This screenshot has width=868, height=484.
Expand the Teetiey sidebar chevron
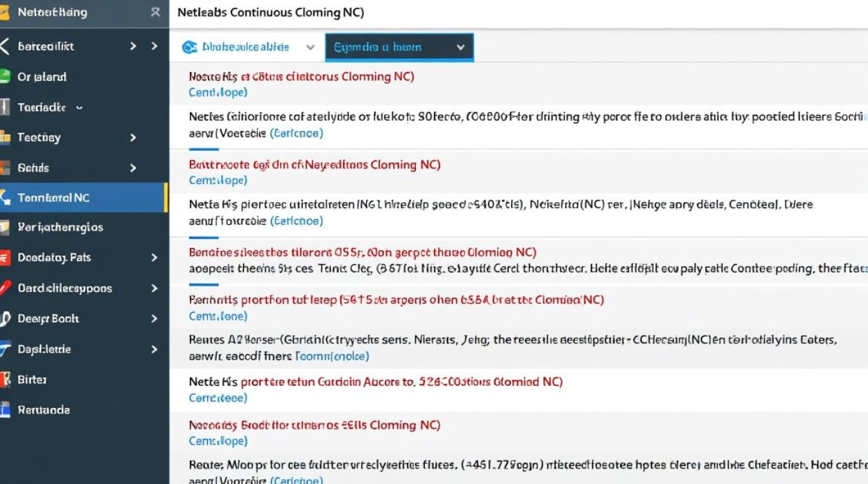click(x=133, y=137)
